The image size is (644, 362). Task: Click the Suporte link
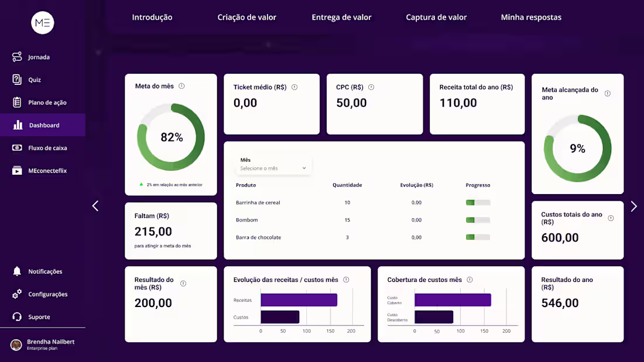tap(16, 316)
